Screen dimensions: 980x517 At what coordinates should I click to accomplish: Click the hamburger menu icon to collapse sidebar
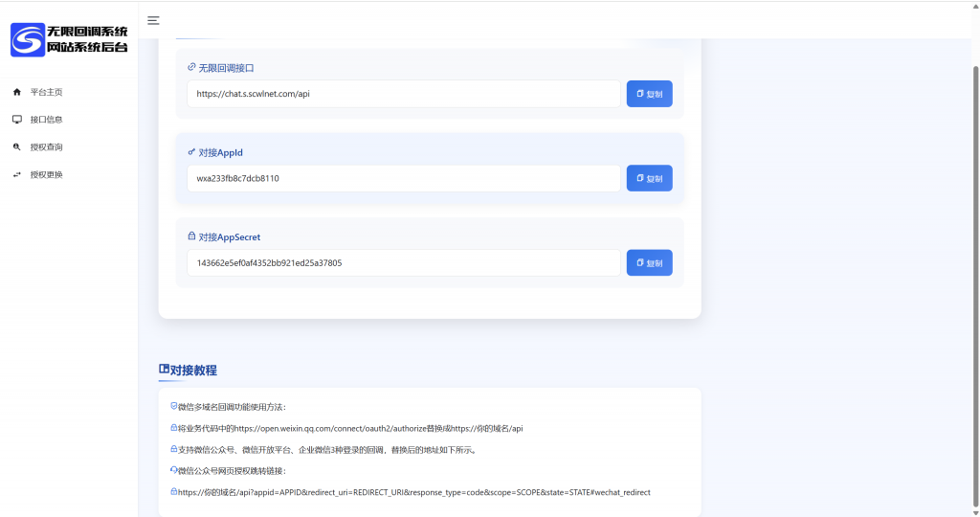(153, 20)
